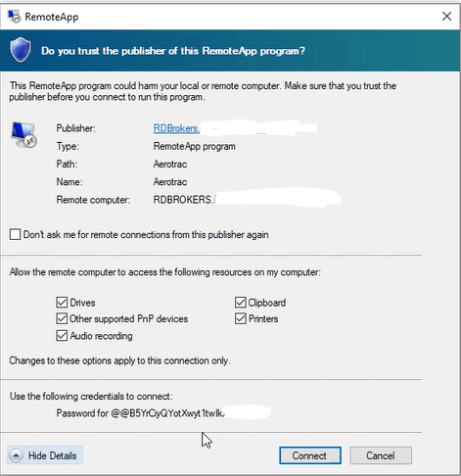Click the Aerotrac Path value
The height and width of the screenshot is (476, 461).
coord(170,164)
